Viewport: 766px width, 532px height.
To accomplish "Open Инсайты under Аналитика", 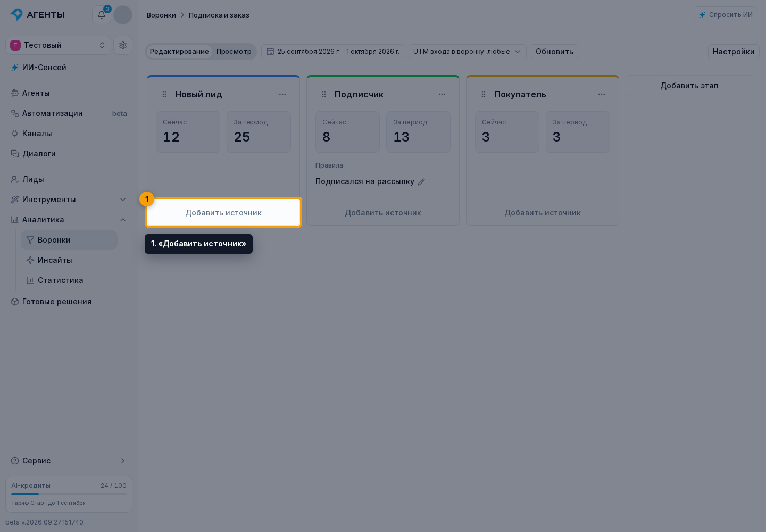I will point(69,260).
